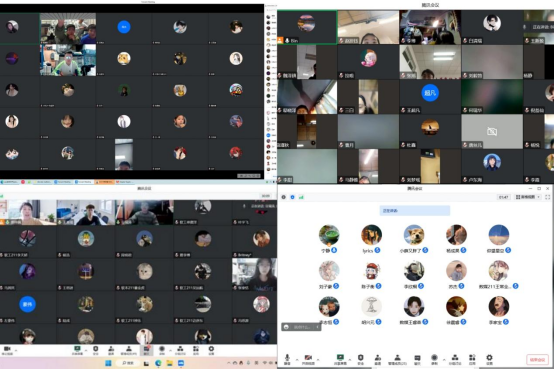Open share screen in the bottom-right meeting toolbar
554x369 pixels.
click(x=340, y=359)
